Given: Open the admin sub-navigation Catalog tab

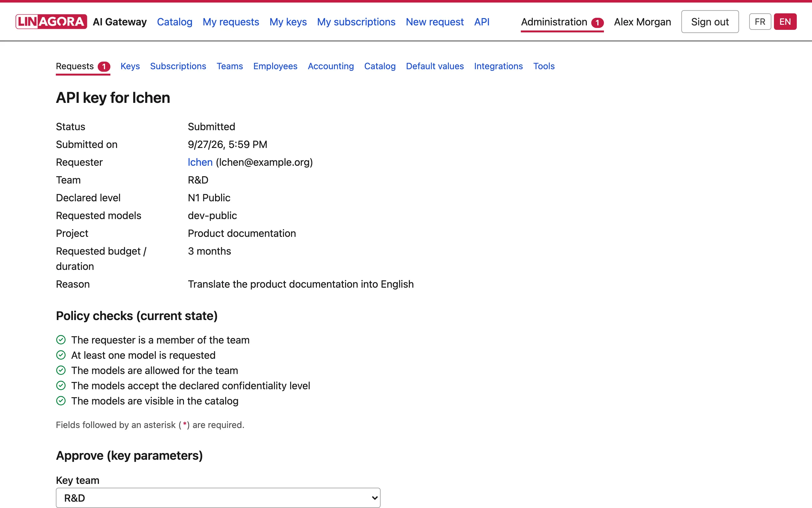Looking at the screenshot, I should pyautogui.click(x=380, y=66).
